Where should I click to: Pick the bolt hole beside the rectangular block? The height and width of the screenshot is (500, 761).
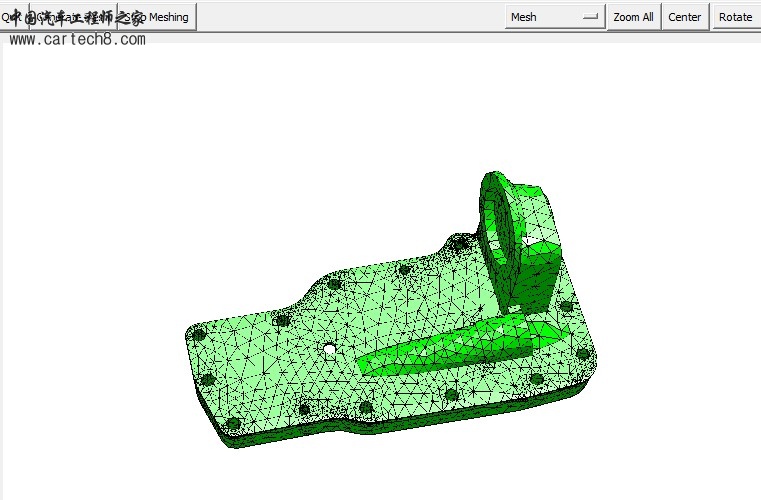coord(566,306)
